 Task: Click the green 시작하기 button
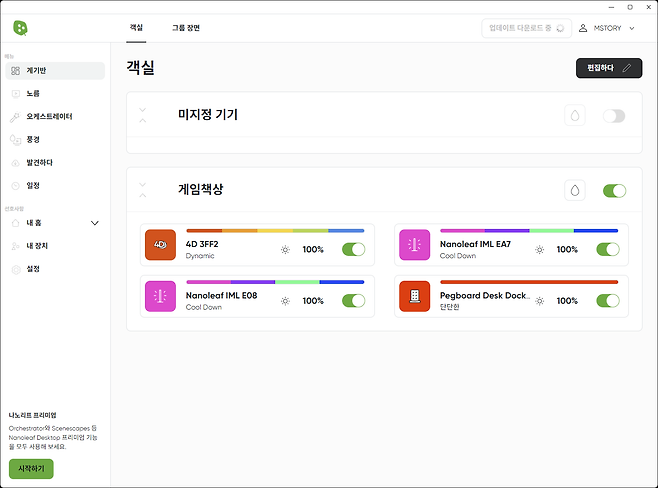pyautogui.click(x=31, y=468)
